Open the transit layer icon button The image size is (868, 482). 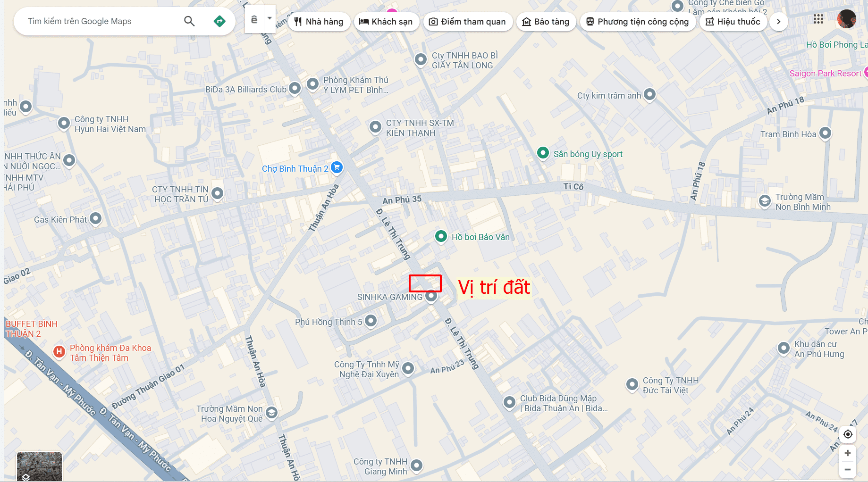(254, 19)
